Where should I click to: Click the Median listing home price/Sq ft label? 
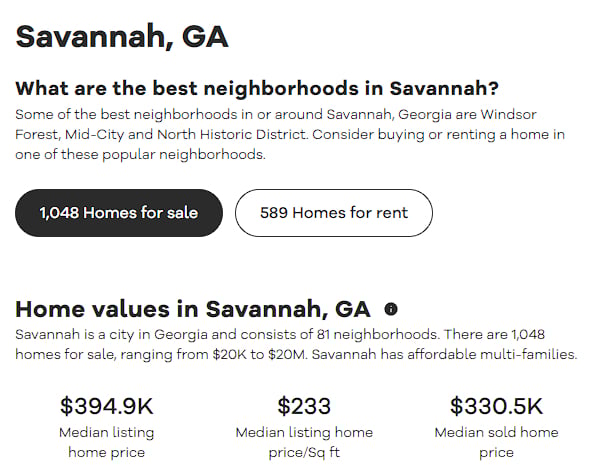pyautogui.click(x=304, y=442)
